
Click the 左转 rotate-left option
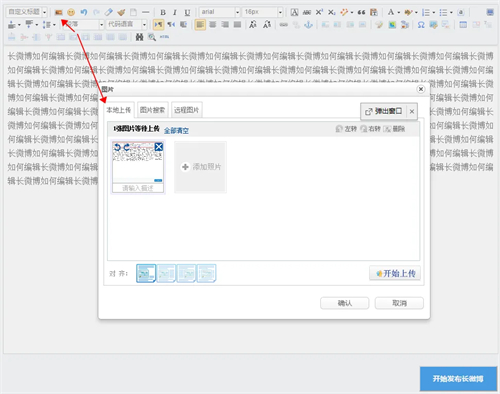pyautogui.click(x=346, y=129)
